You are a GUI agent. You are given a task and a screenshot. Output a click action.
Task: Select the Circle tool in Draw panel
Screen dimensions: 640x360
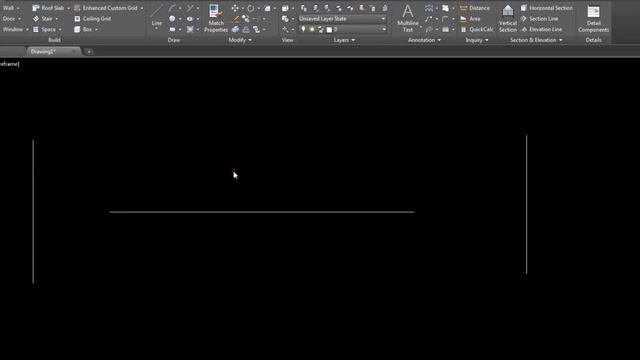pos(172,19)
